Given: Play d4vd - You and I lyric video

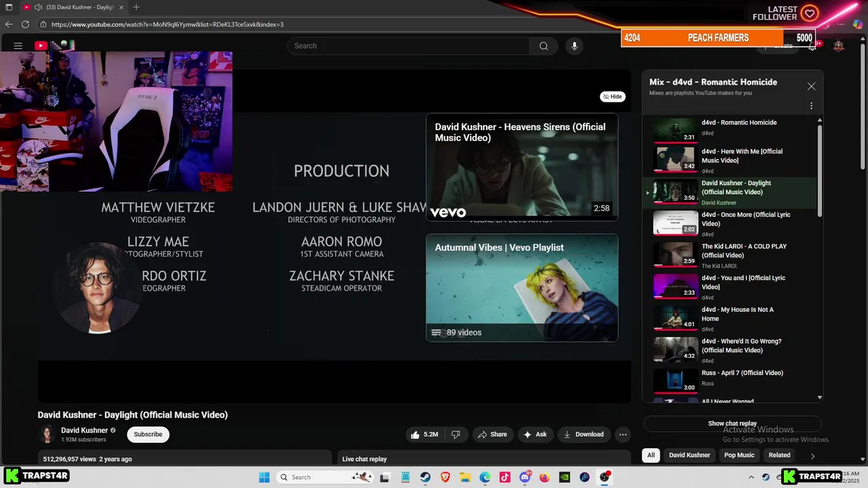Looking at the screenshot, I should click(730, 287).
